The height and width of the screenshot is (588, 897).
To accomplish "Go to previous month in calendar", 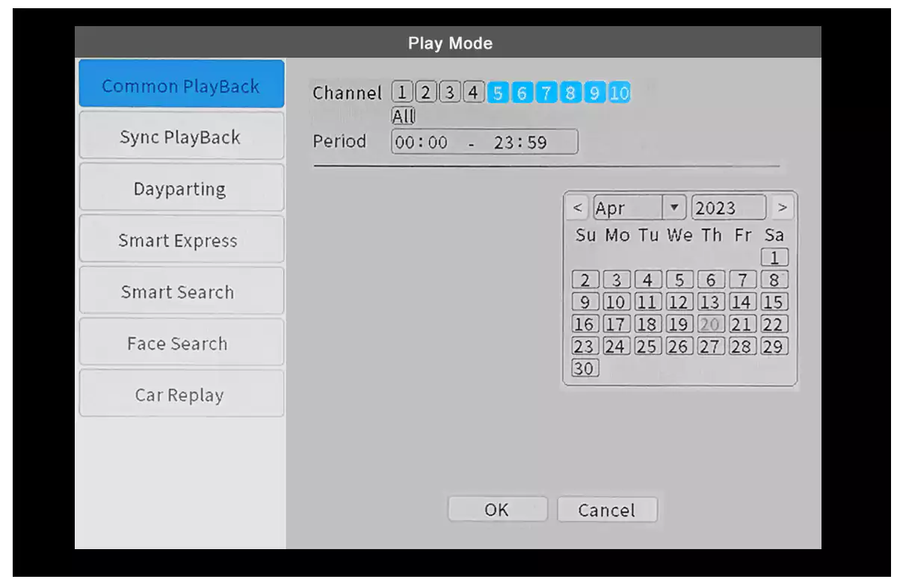I will click(x=577, y=208).
